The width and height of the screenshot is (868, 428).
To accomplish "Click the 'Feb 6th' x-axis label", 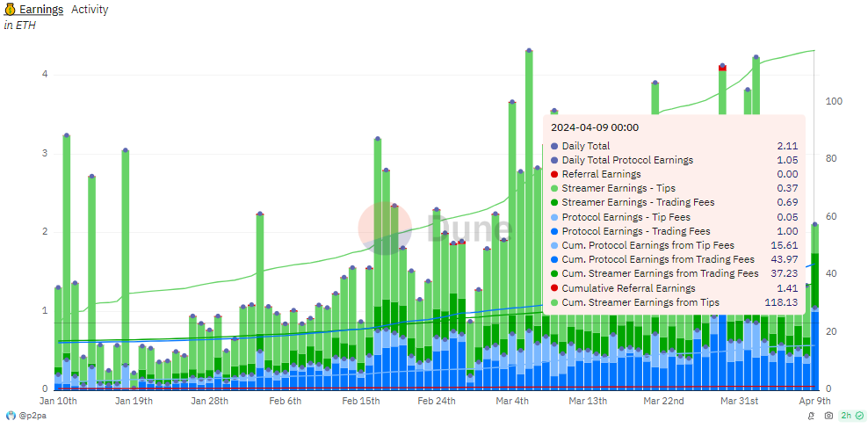I will pyautogui.click(x=286, y=401).
